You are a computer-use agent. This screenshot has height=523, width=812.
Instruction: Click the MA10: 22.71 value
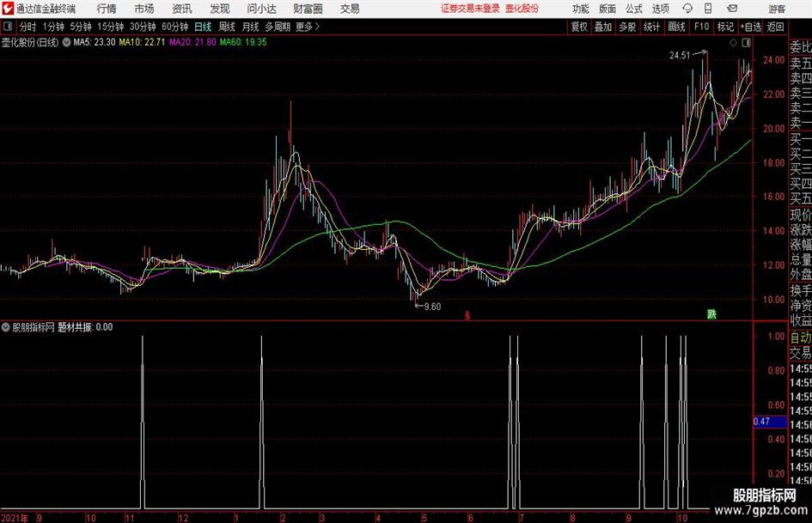(142, 42)
